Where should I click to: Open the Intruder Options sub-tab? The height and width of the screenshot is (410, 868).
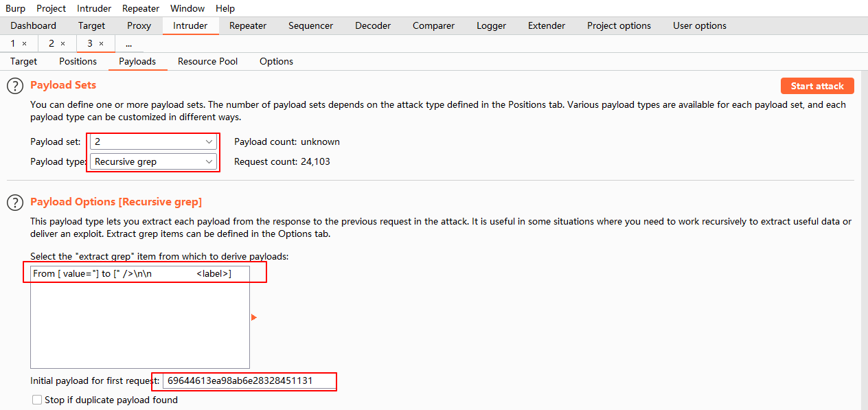[277, 61]
